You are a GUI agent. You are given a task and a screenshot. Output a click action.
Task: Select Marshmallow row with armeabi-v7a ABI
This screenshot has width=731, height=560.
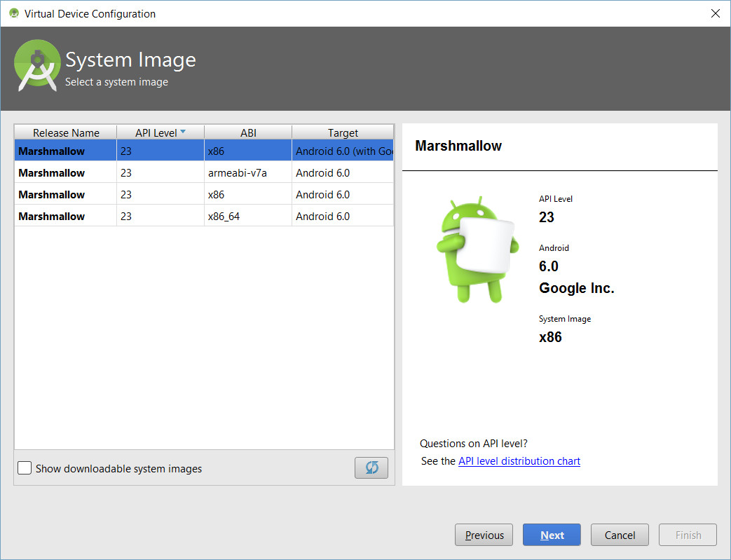(x=204, y=173)
